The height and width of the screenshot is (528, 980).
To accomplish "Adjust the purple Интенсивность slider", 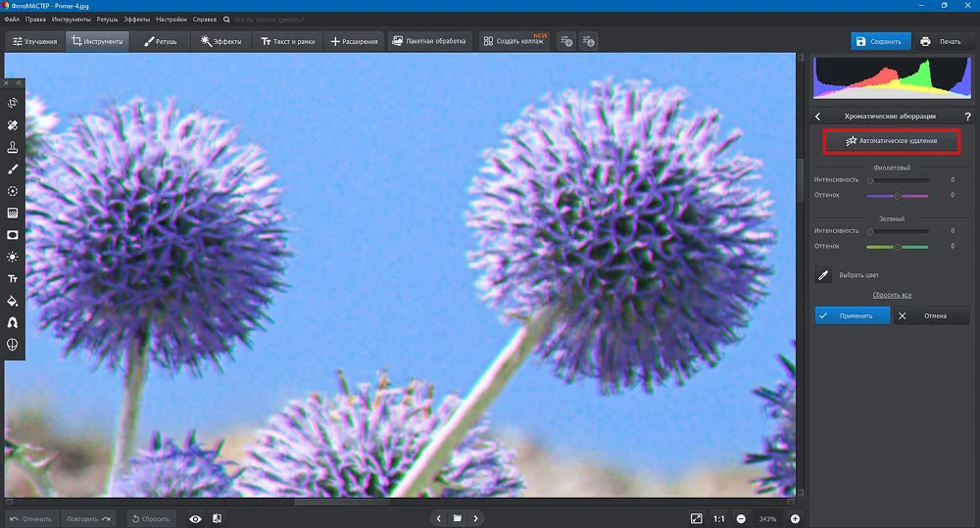I will click(x=898, y=180).
